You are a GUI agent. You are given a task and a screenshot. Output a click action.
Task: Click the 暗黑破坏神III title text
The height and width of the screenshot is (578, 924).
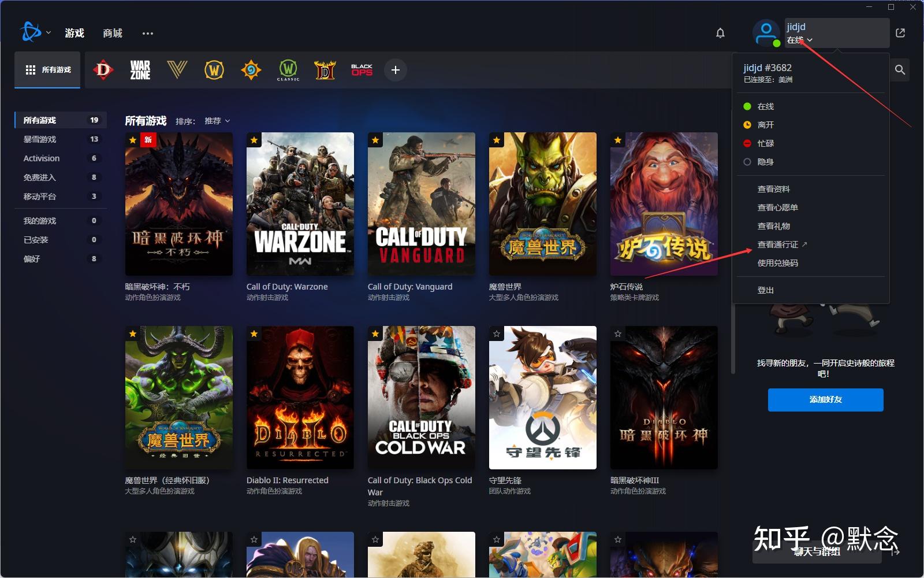click(635, 480)
